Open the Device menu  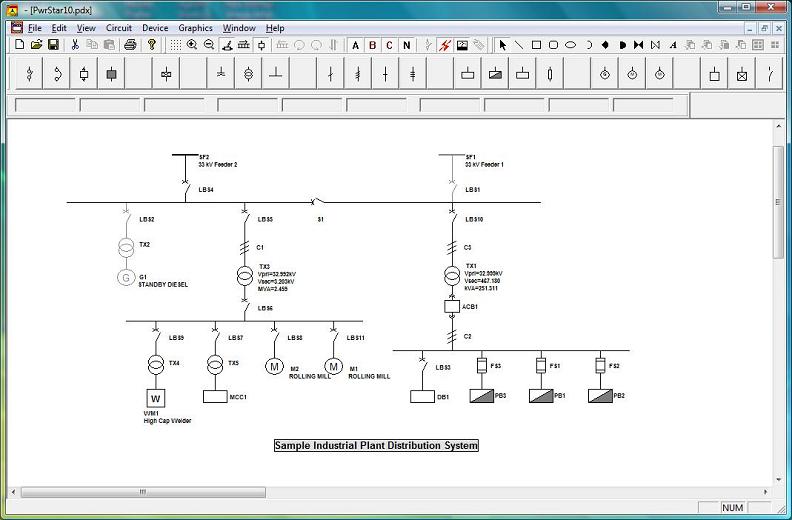tap(155, 28)
